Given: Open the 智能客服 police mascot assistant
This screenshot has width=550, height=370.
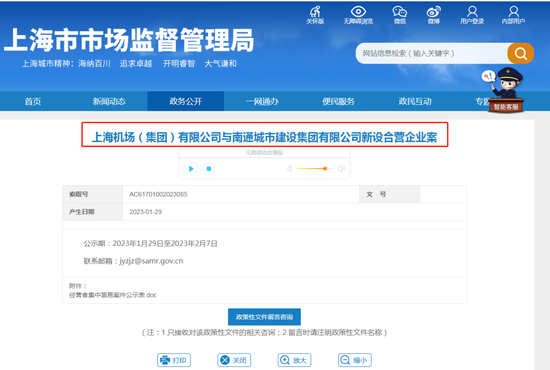Looking at the screenshot, I should (505, 90).
